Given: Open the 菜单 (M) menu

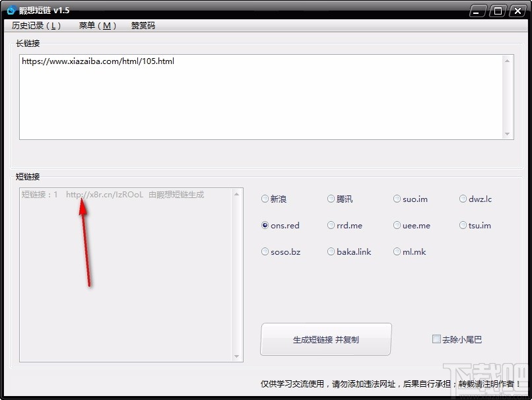Looking at the screenshot, I should pyautogui.click(x=98, y=26).
